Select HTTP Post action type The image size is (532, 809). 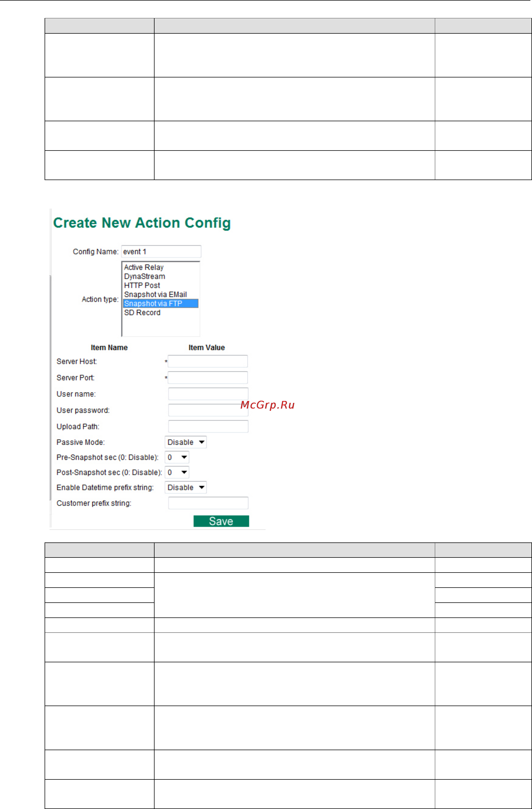(x=142, y=285)
